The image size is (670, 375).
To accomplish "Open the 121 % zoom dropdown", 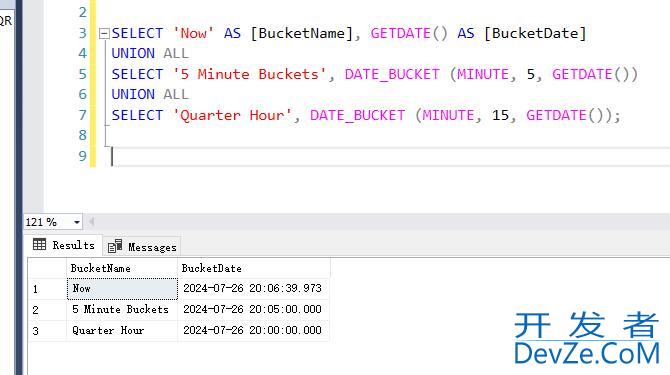I will coord(76,222).
